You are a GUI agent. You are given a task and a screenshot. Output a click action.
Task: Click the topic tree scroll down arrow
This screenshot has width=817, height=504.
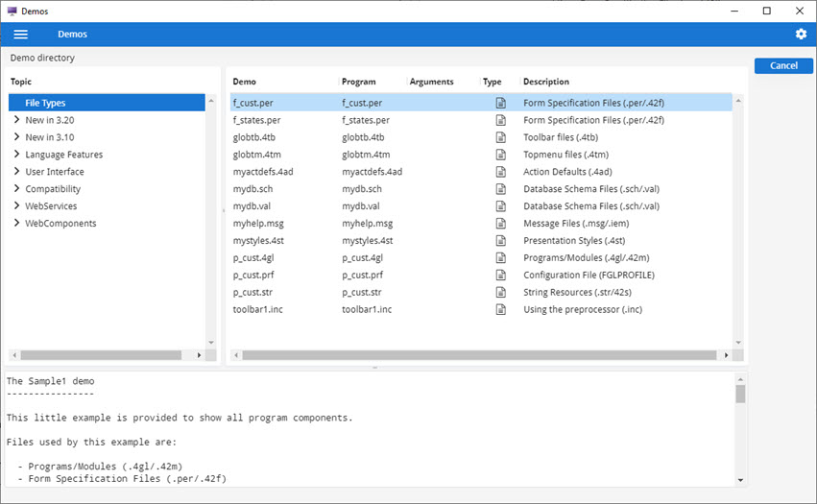[211, 343]
